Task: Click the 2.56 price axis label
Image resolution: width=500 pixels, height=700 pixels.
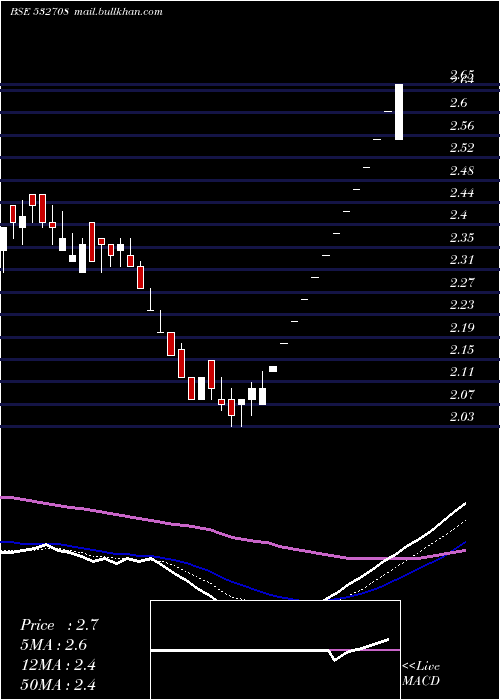Action: [x=462, y=126]
